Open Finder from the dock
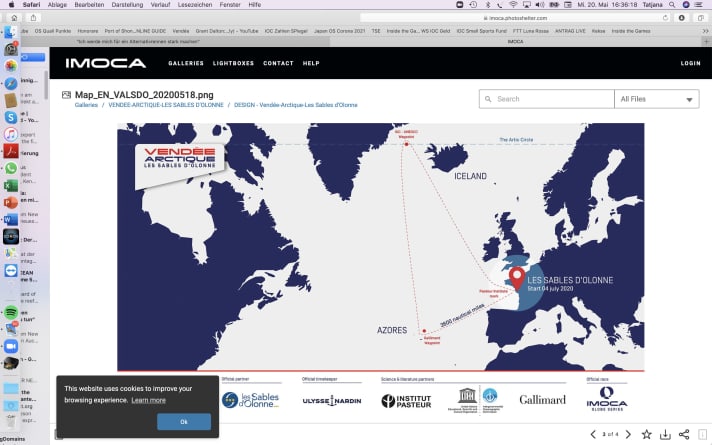The image size is (712, 445). (10, 33)
